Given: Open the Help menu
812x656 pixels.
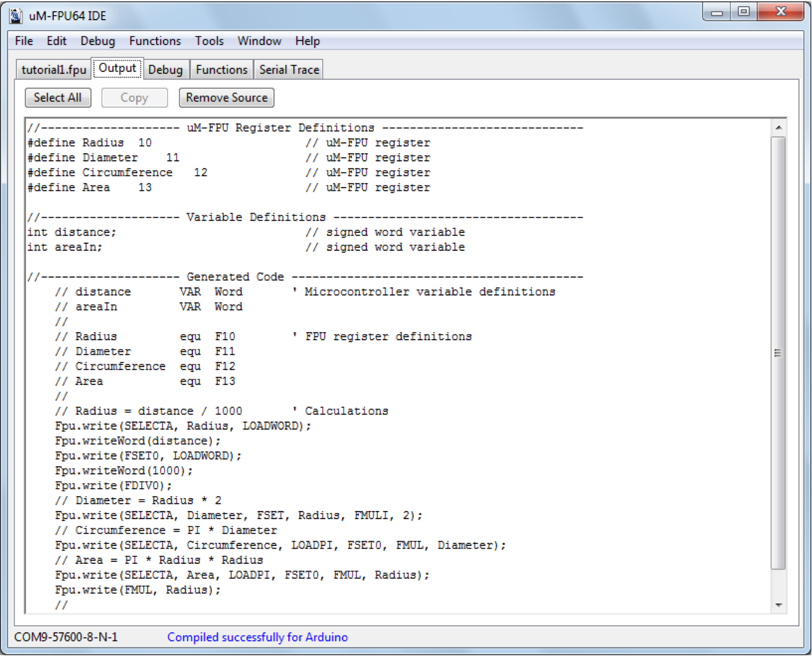Looking at the screenshot, I should point(307,41).
